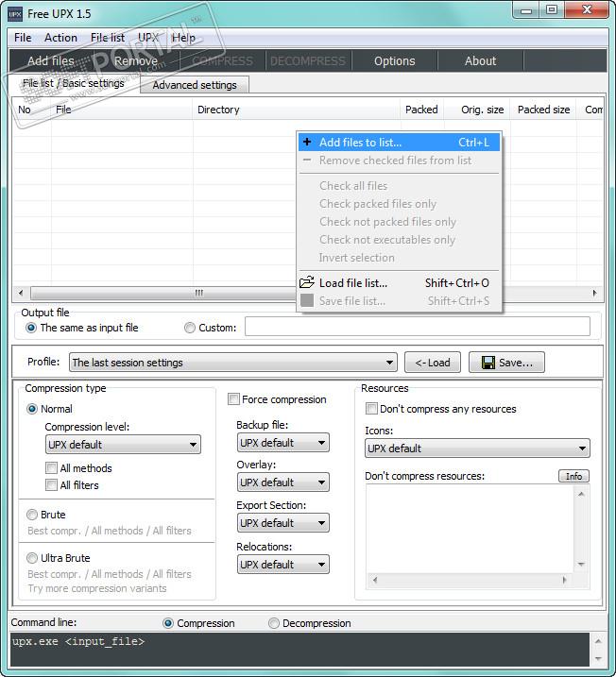
Task: Click the open-folder icon beside Load file list
Action: (x=307, y=282)
